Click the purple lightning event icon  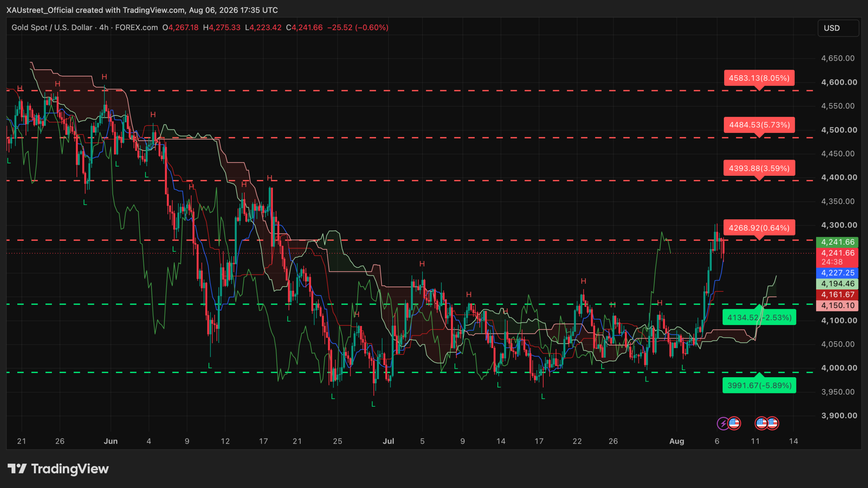723,423
